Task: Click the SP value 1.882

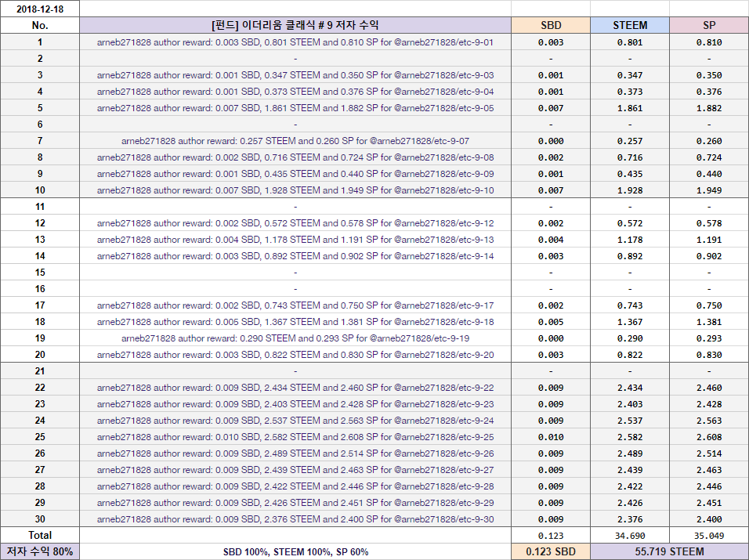Action: pos(709,108)
